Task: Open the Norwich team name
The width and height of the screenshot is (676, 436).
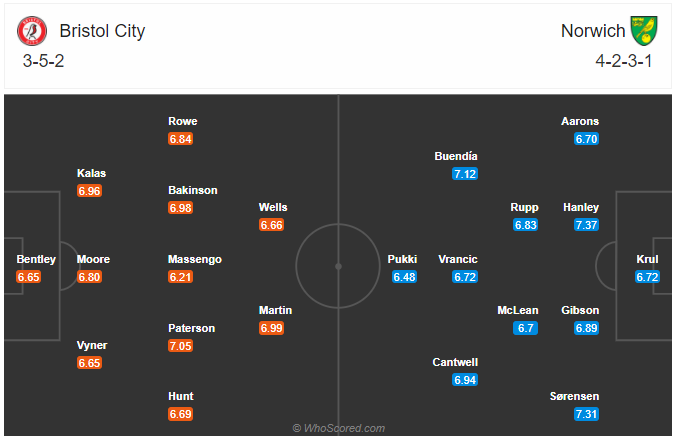Action: (593, 31)
